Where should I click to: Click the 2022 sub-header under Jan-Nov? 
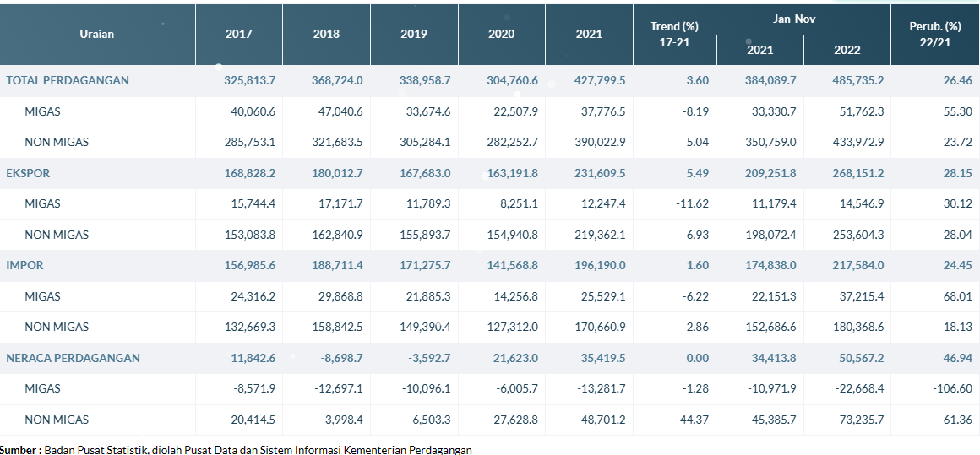[x=847, y=50]
